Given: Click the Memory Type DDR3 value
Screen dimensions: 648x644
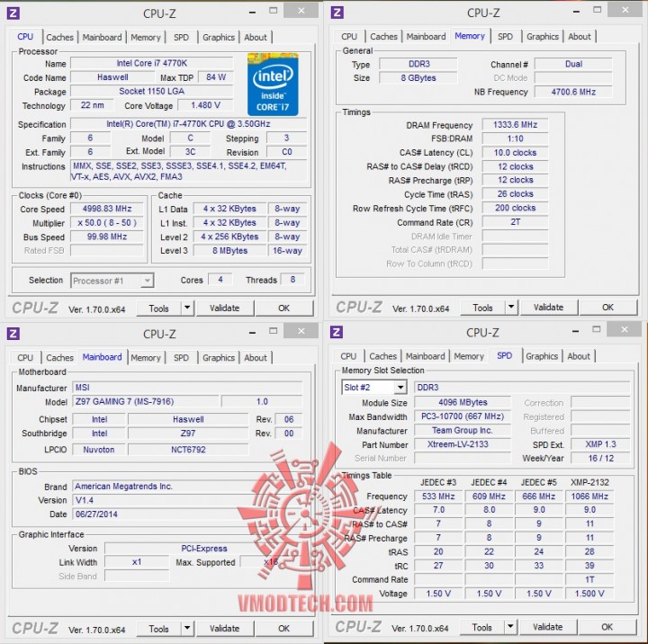Looking at the screenshot, I should 418,64.
